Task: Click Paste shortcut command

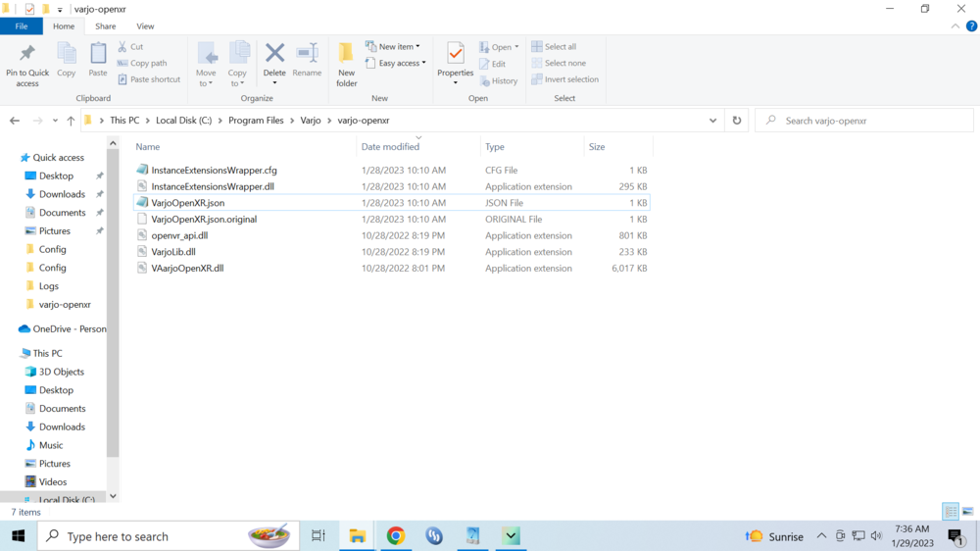Action: [x=149, y=79]
